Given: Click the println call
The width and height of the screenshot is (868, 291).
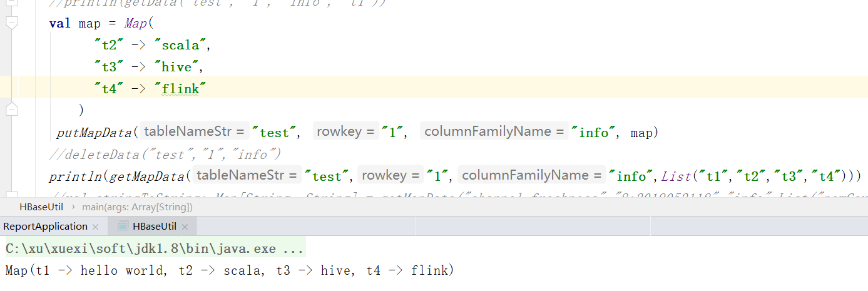Looking at the screenshot, I should 76,176.
